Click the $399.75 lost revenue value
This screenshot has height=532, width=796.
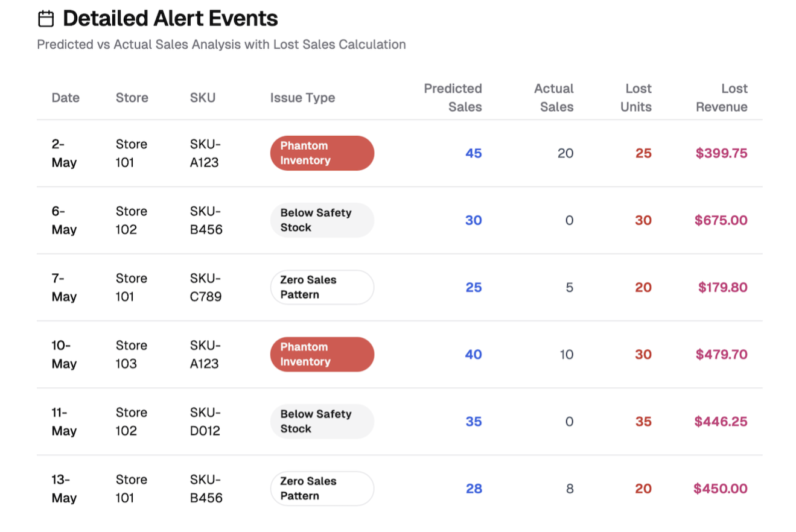721,153
